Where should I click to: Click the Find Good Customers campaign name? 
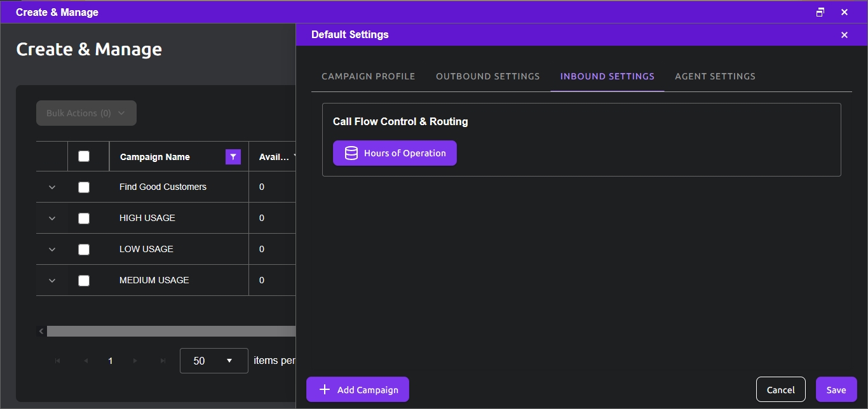pyautogui.click(x=163, y=187)
